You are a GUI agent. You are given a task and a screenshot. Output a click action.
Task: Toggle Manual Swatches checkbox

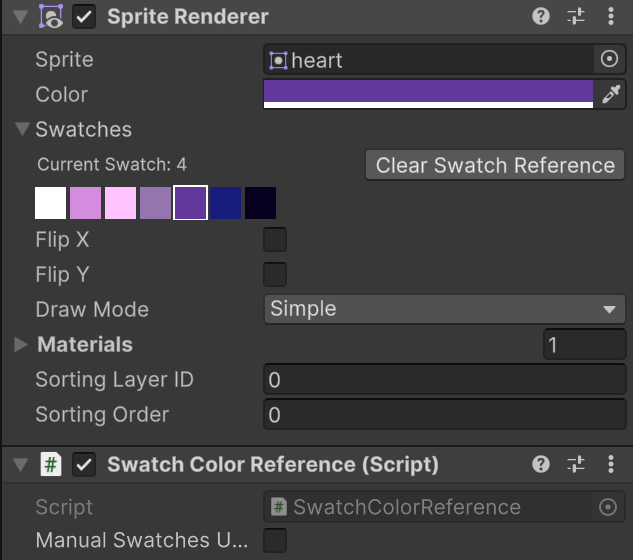(x=275, y=540)
